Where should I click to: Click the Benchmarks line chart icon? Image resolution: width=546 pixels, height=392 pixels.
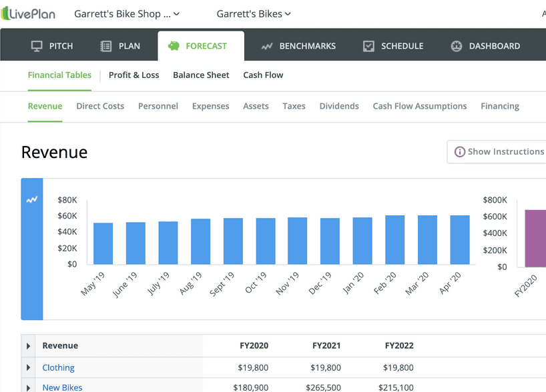click(x=267, y=46)
